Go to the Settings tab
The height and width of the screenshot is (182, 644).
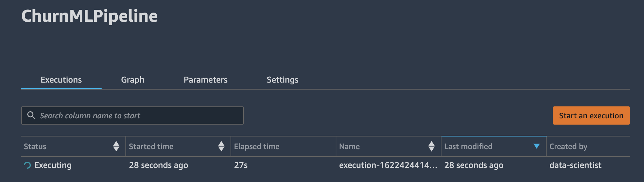(x=283, y=80)
